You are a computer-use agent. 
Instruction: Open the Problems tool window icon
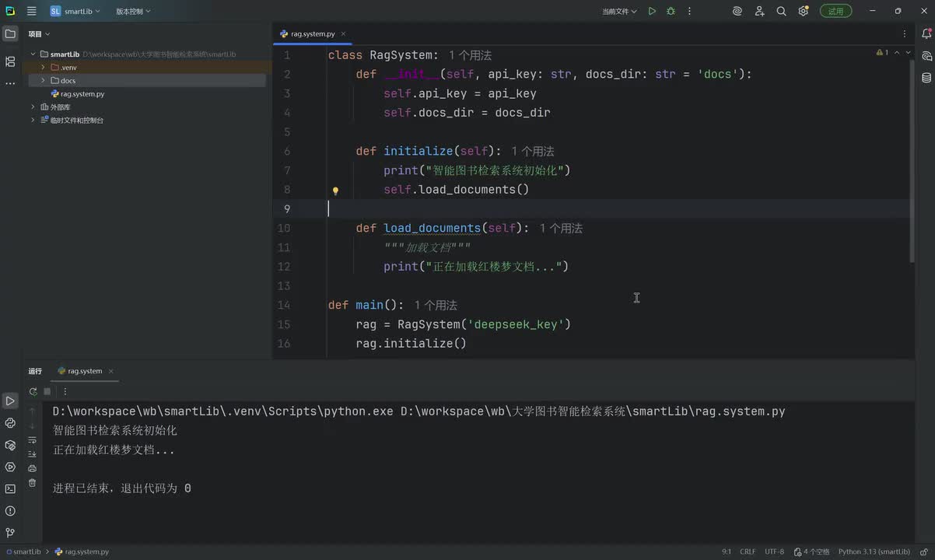point(10,511)
